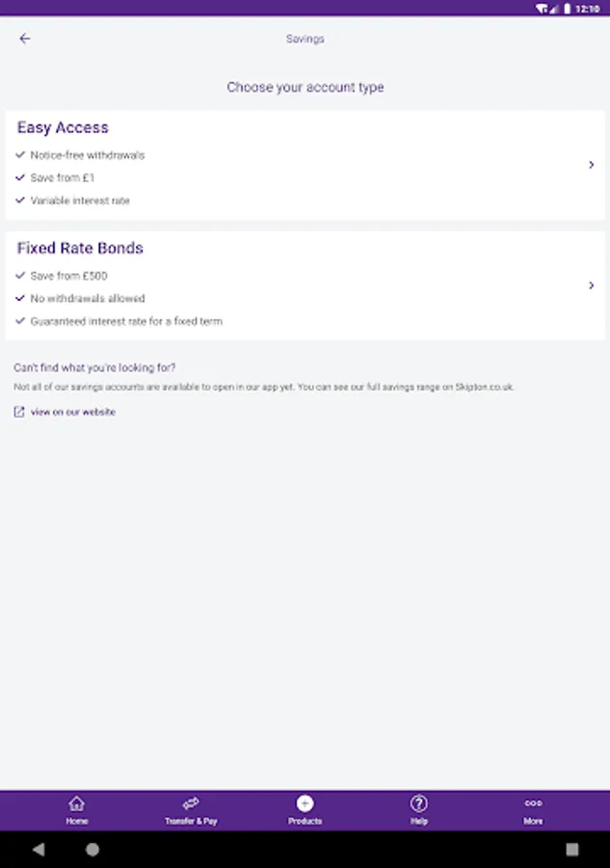
Task: Tap the "Guaranteed interest rate" feature line
Action: pyautogui.click(x=126, y=321)
